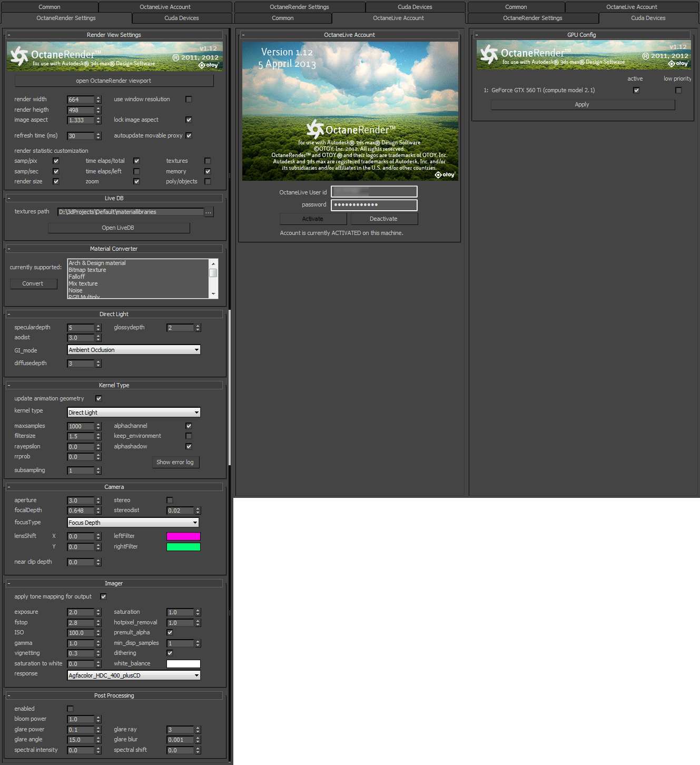The image size is (700, 765).
Task: Click the saturation spinner arrows
Action: tap(198, 612)
